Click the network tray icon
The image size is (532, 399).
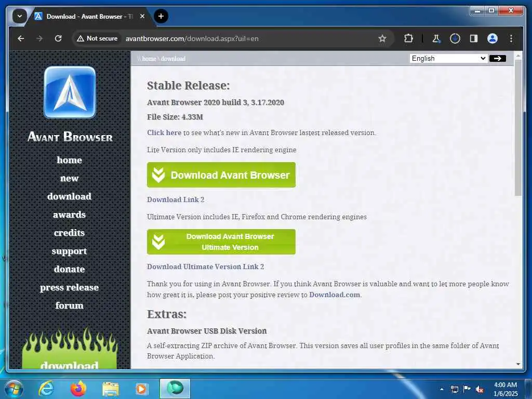(x=454, y=389)
